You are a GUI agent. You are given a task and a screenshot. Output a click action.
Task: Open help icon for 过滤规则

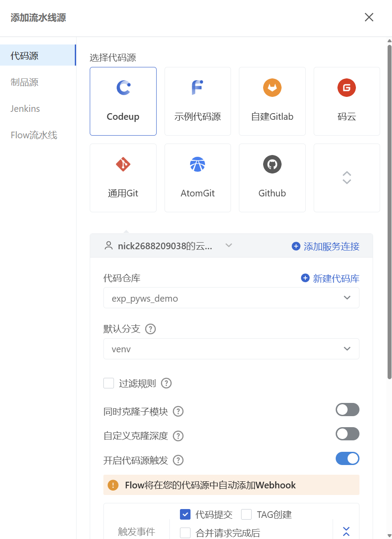point(166,383)
